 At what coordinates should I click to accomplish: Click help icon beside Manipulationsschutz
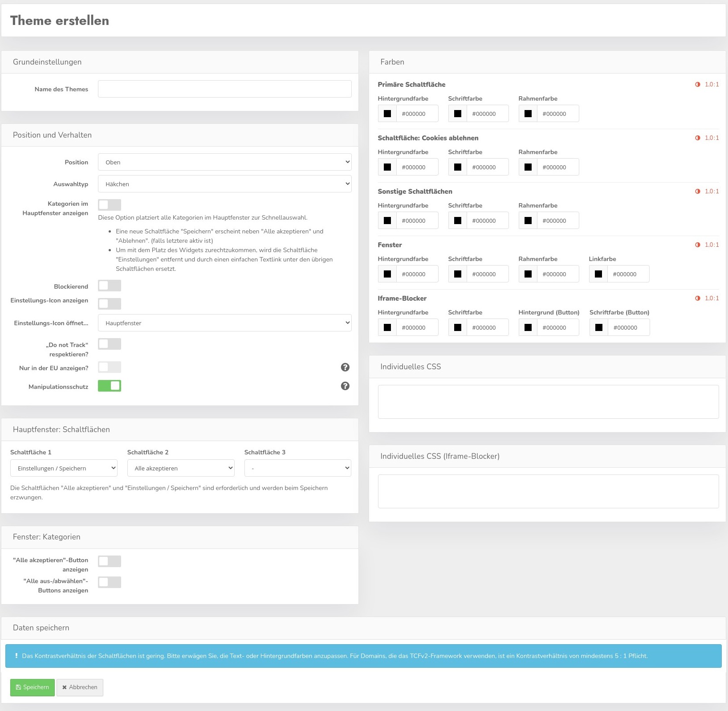345,386
